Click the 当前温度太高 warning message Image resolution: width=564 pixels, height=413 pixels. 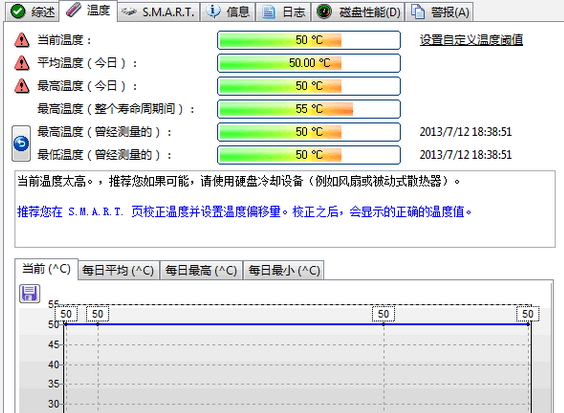pyautogui.click(x=238, y=181)
